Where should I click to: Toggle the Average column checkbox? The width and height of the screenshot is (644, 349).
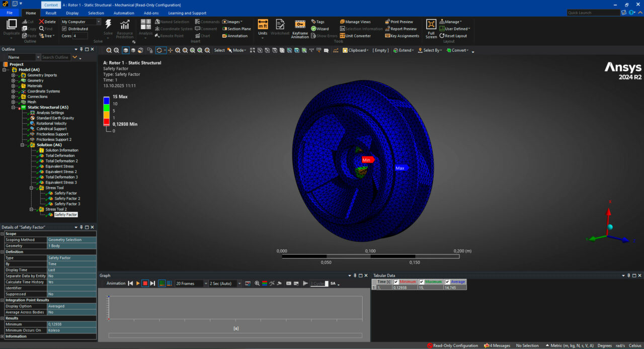click(x=447, y=282)
